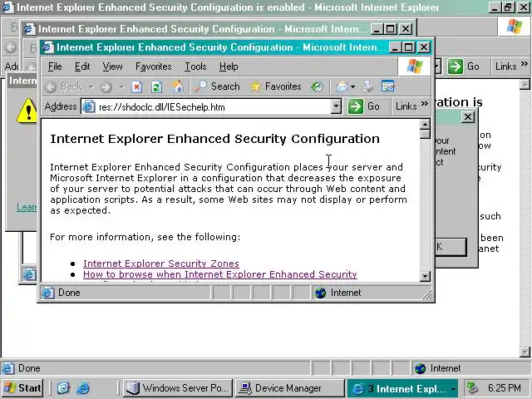532x399 pixels.
Task: Click the Back arrow in the rearmost window
Action: click(11, 47)
